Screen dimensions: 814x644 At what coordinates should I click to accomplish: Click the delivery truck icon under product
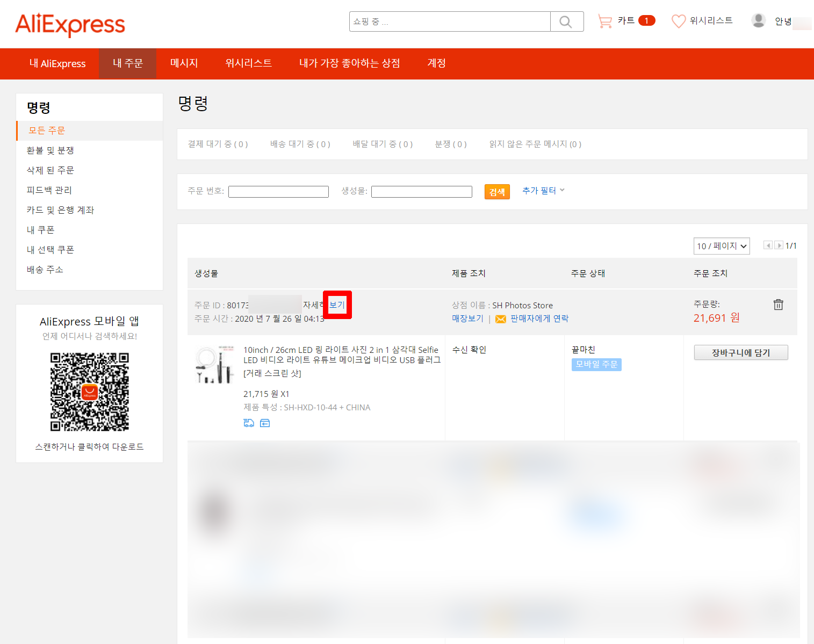(249, 423)
